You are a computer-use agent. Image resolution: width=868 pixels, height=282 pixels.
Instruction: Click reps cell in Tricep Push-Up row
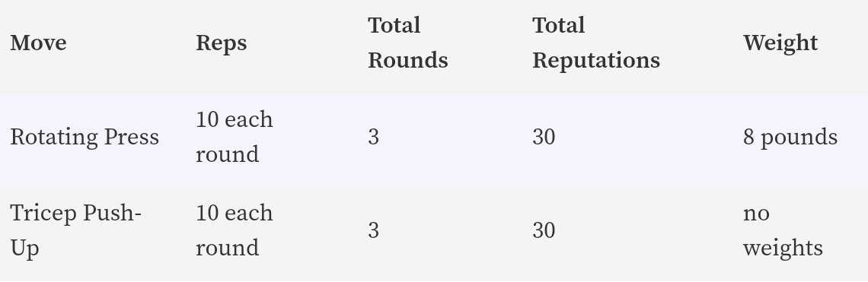235,230
